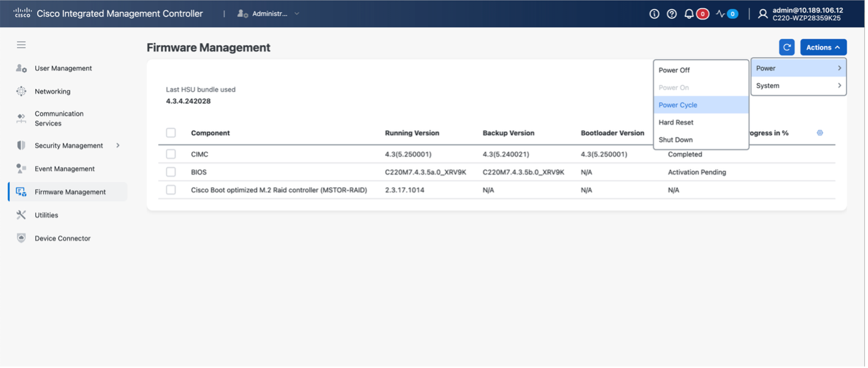Go to the Utilities sidebar page
Viewport: 868px width, 368px height.
click(x=46, y=215)
